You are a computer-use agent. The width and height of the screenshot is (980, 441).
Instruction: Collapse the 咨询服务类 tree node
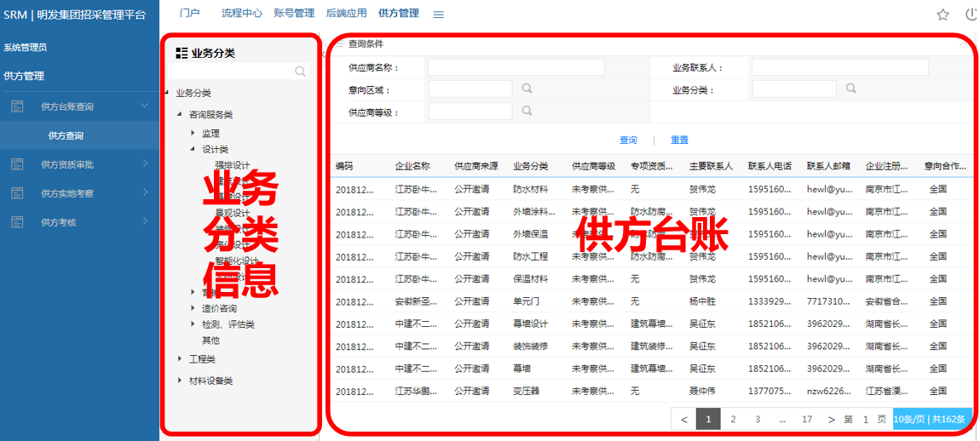[180, 114]
